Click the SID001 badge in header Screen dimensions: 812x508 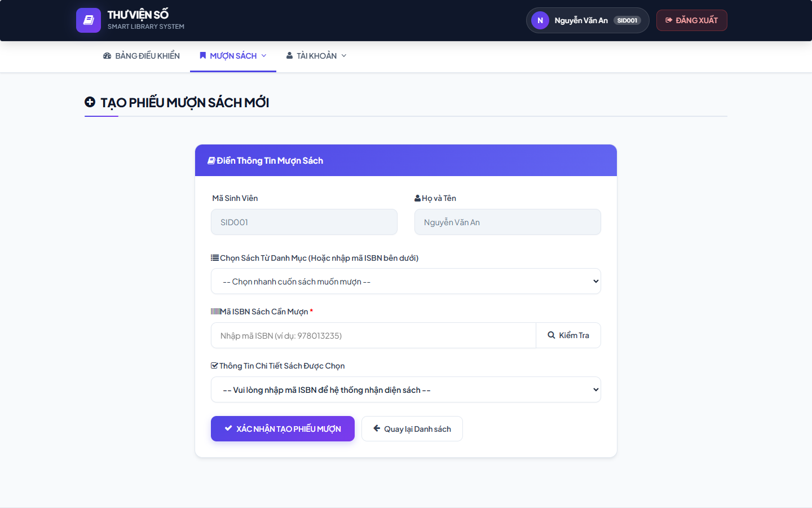point(627,20)
